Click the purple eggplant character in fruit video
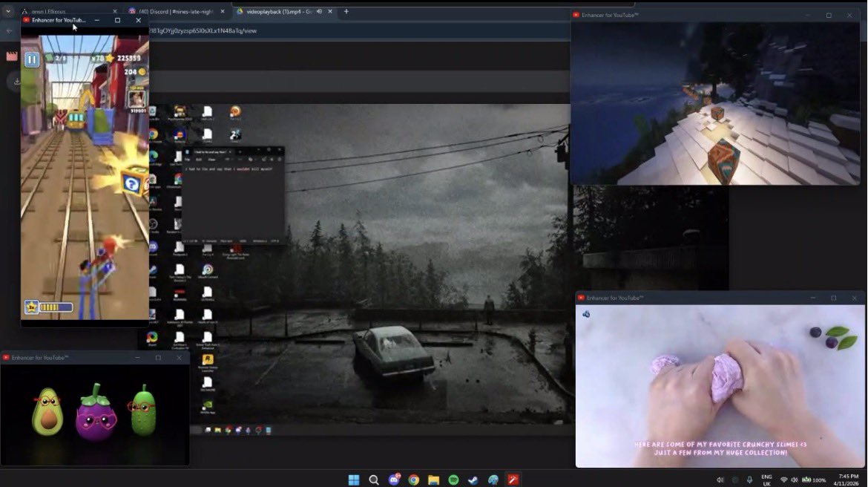This screenshot has width=868, height=487. (96, 412)
